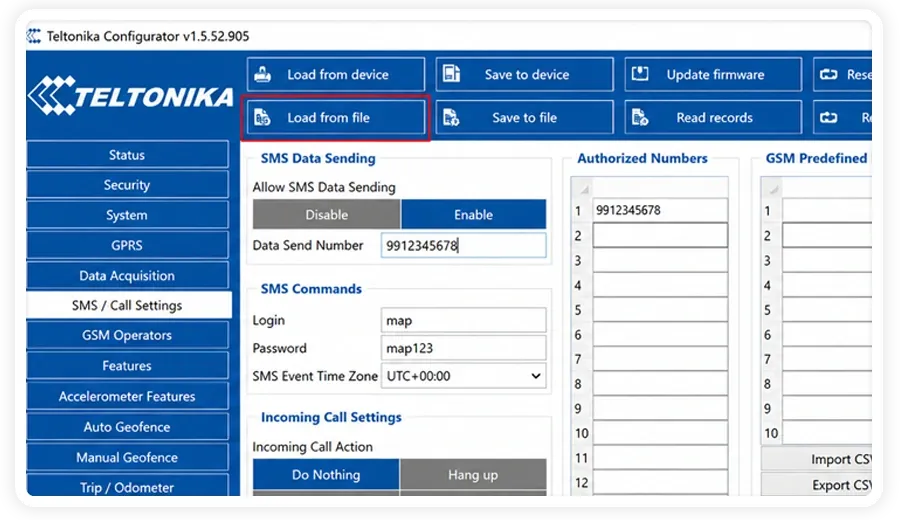This screenshot has height=520, width=900.
Task: Open the Accelerometer Features tab
Action: pos(127,396)
